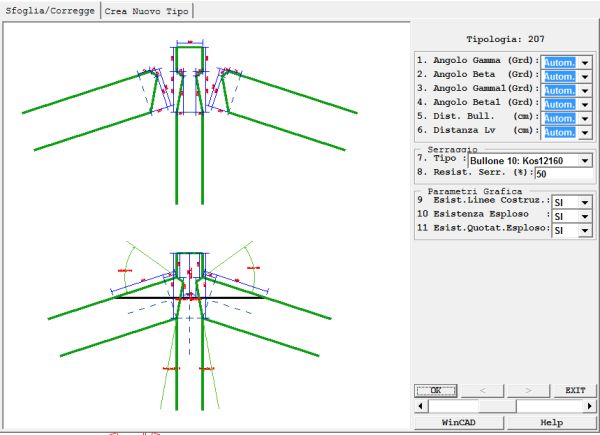Click the scrollbar right arrow
Image resolution: width=600 pixels, height=435 pixels.
(x=588, y=407)
